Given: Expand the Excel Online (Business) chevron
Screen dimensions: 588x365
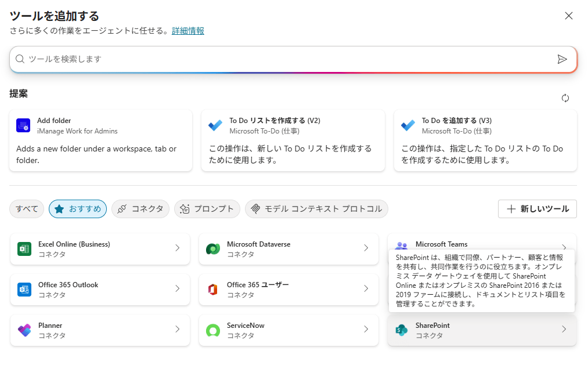Looking at the screenshot, I should tap(178, 248).
